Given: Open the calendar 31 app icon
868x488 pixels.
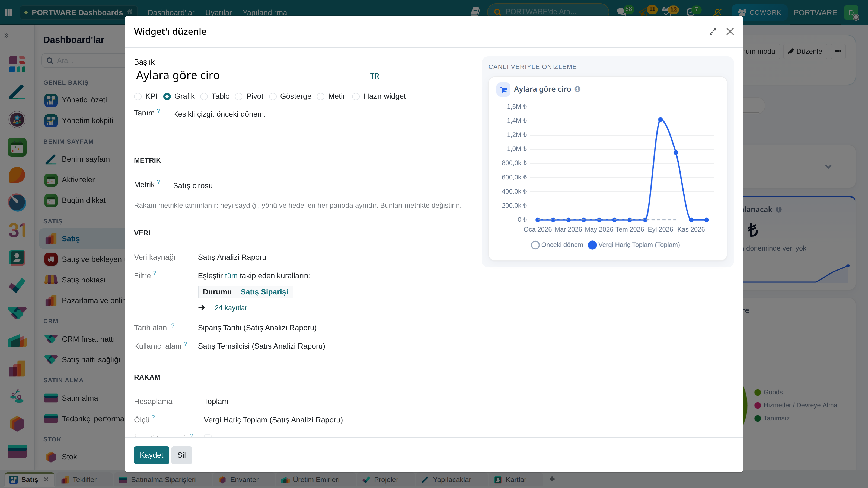Looking at the screenshot, I should [17, 230].
